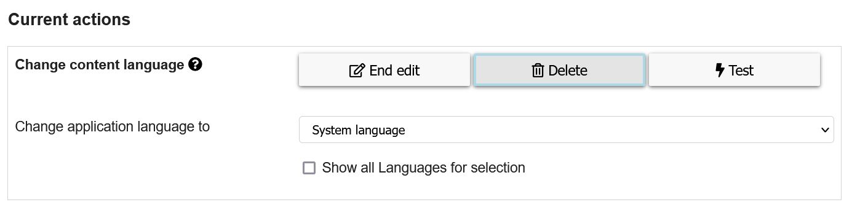Run Test for this action
The image size is (868, 221).
(x=735, y=70)
